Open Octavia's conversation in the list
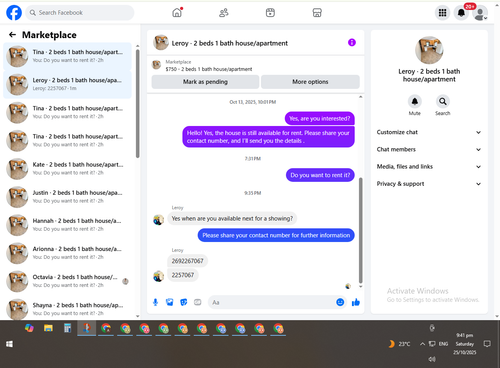The image size is (500, 368). (67, 281)
